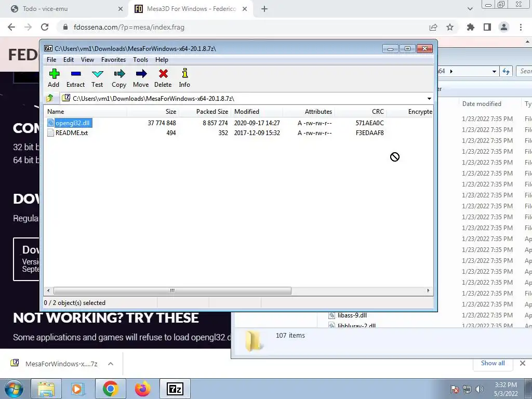Open the taskbar clock and date
Screen dimensions: 532x399
(x=506, y=389)
